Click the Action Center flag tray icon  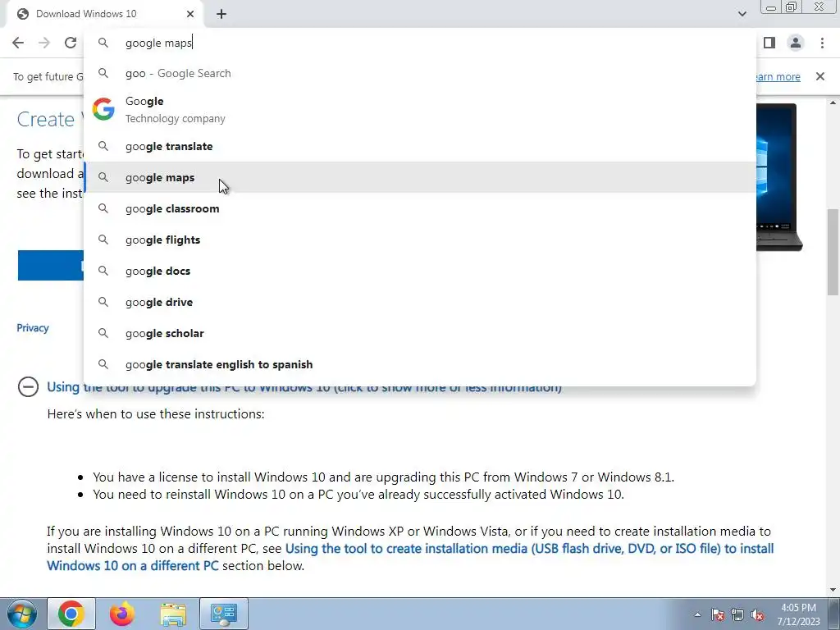[x=718, y=614]
